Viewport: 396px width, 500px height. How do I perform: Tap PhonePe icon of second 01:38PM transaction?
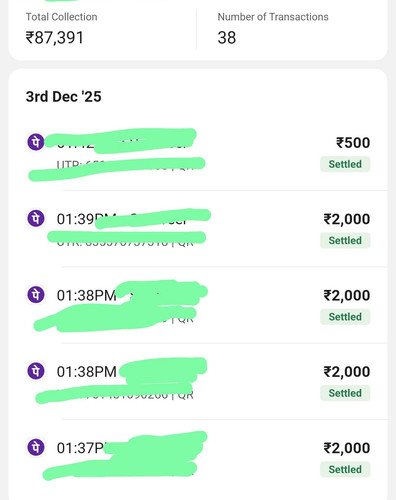coord(36,371)
